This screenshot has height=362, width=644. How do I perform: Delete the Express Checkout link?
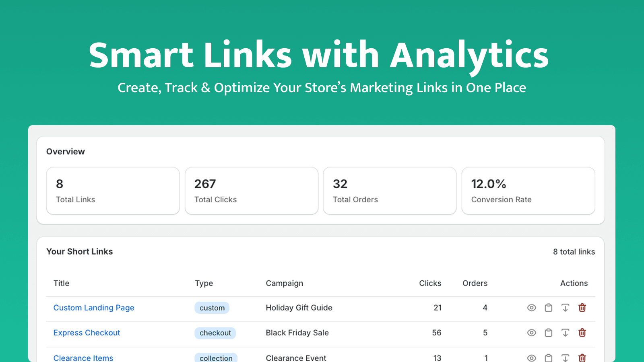point(582,333)
